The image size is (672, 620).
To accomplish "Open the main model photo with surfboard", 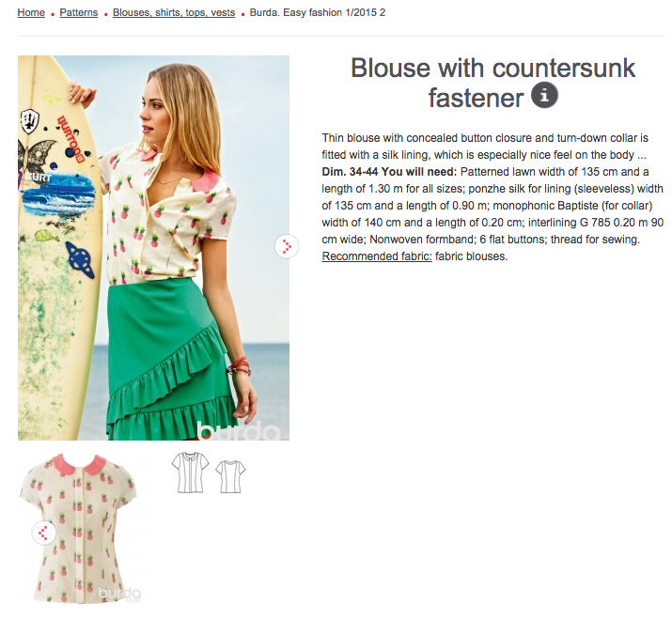I will click(x=153, y=248).
